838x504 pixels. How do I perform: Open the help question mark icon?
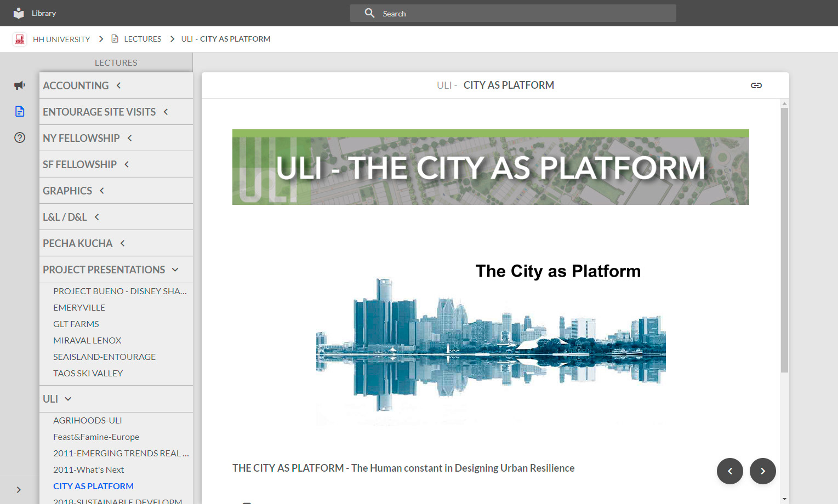pos(20,138)
